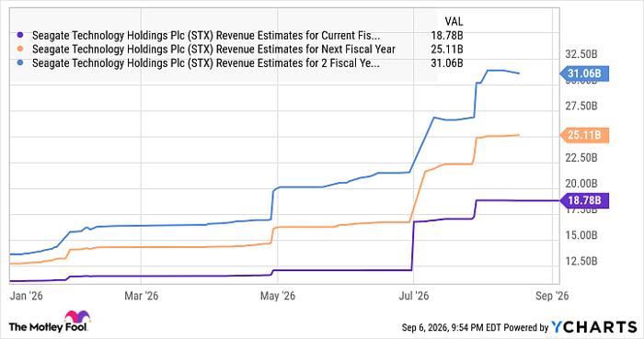This screenshot has height=339, width=644.
Task: Select the Revenue Estimates for Next Fiscal Year legend text
Action: point(213,50)
